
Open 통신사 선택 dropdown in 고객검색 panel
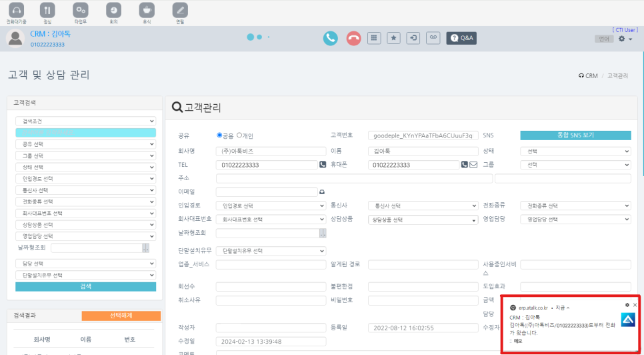(x=86, y=190)
